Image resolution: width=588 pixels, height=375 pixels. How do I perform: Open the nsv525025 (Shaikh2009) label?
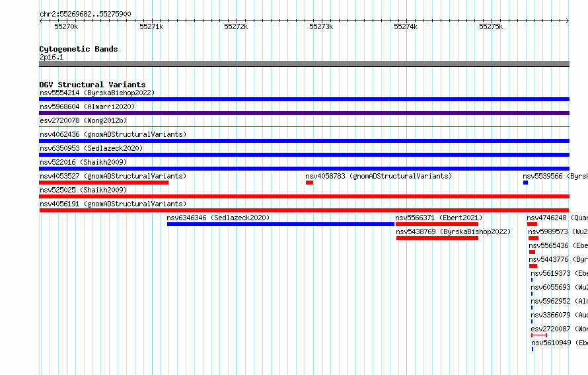pos(83,190)
